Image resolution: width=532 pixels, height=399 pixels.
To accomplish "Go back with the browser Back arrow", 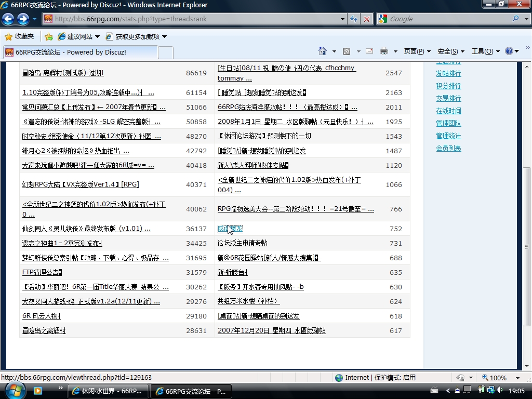I will [x=8, y=19].
